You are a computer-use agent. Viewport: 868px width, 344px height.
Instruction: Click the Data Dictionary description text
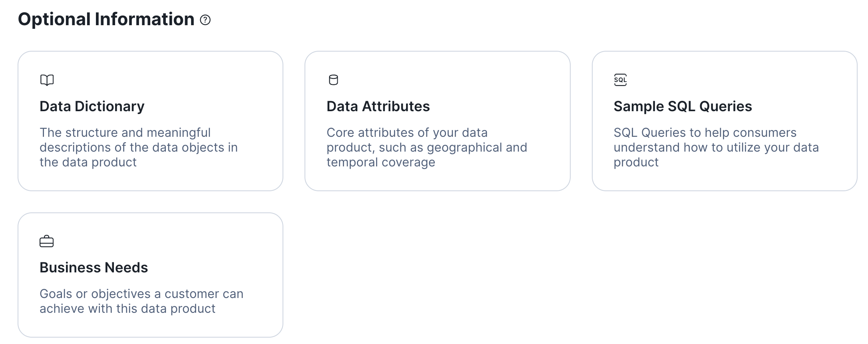[138, 147]
